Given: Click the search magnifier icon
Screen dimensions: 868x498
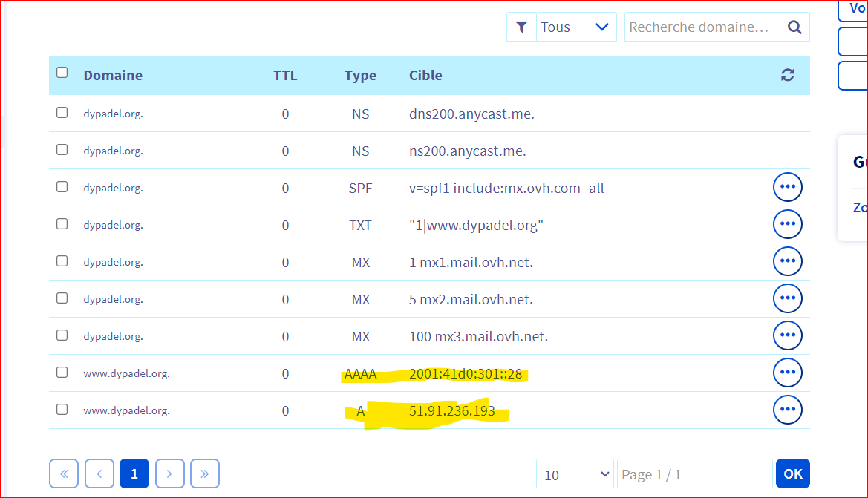Looking at the screenshot, I should click(794, 27).
